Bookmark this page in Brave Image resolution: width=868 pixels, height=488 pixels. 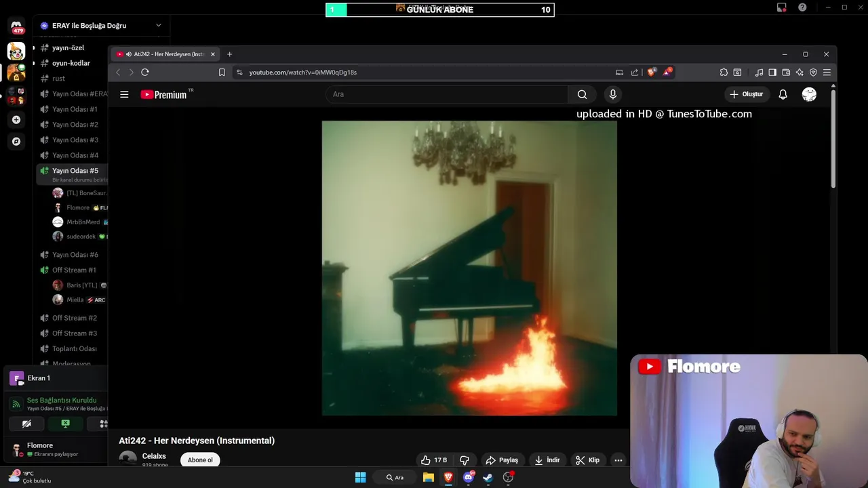[222, 72]
